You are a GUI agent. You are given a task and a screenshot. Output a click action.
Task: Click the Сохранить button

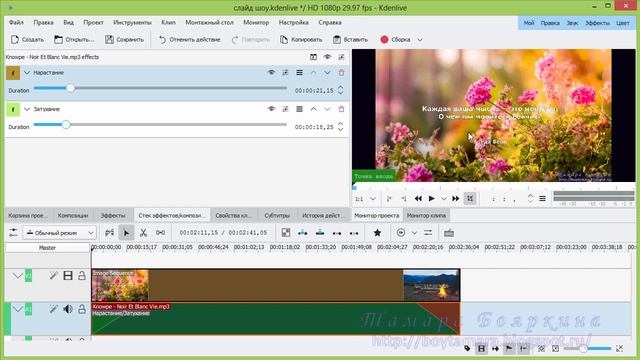[124, 40]
